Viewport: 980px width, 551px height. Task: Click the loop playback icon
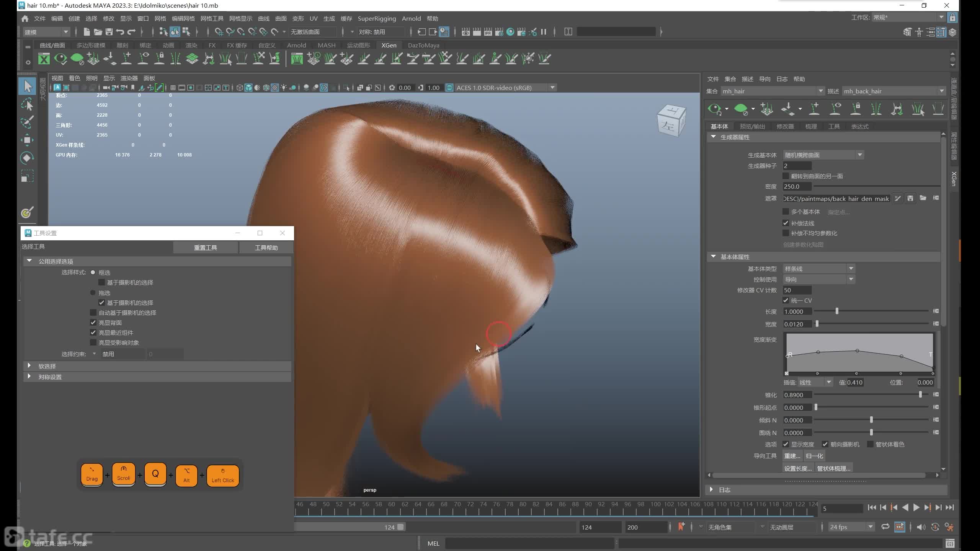885,527
